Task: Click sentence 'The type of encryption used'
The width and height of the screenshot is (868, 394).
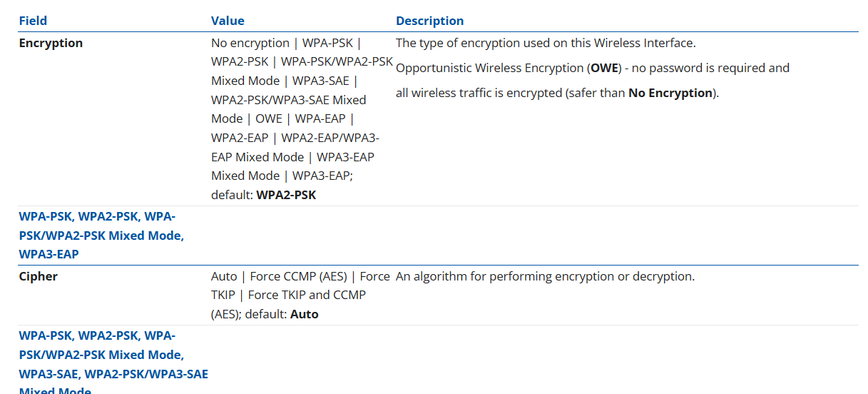Action: click(545, 43)
